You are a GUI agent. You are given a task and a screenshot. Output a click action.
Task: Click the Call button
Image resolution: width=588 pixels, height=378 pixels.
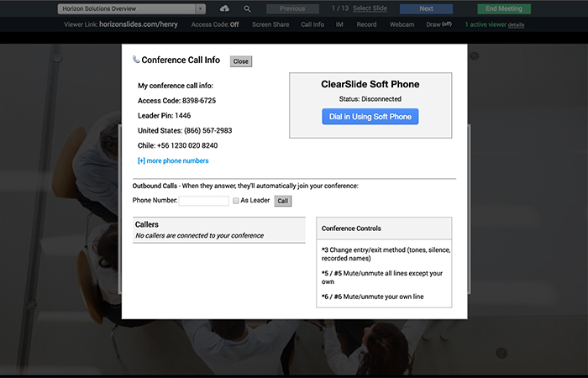[x=283, y=201]
